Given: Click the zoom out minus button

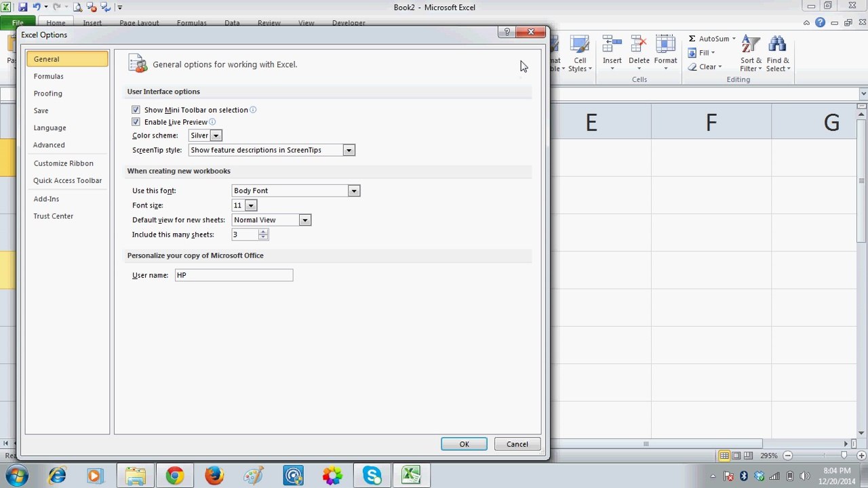Looking at the screenshot, I should pos(787,455).
